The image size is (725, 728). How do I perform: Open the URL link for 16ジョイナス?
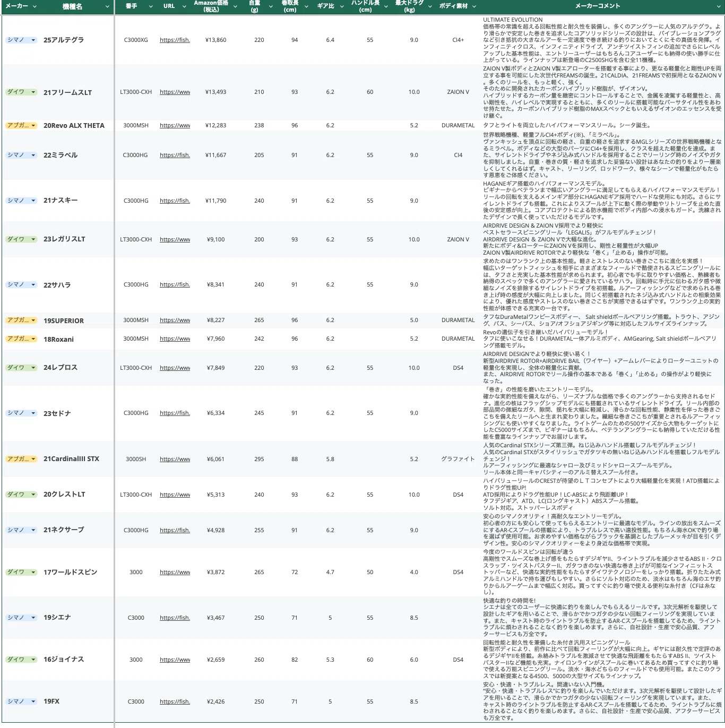(175, 660)
